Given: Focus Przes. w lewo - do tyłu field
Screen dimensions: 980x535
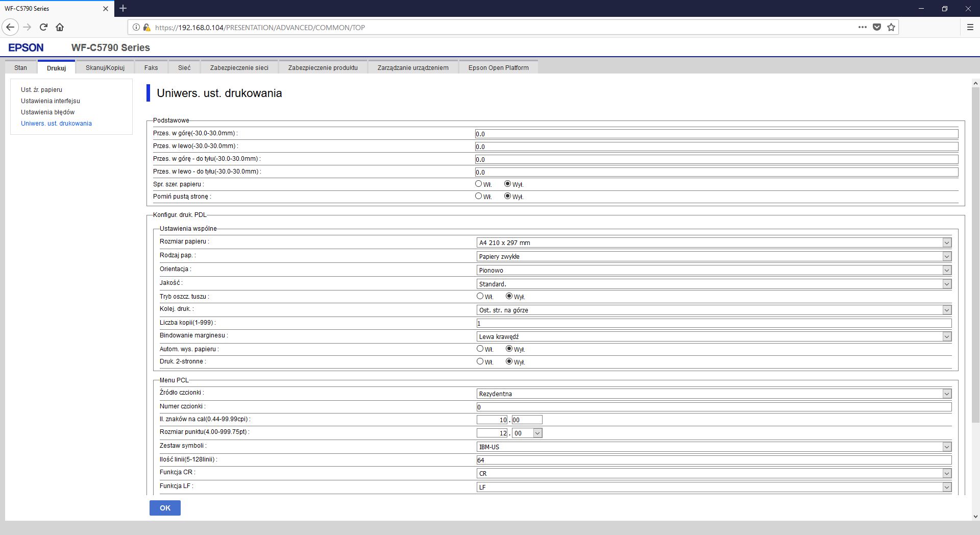Looking at the screenshot, I should coord(717,172).
